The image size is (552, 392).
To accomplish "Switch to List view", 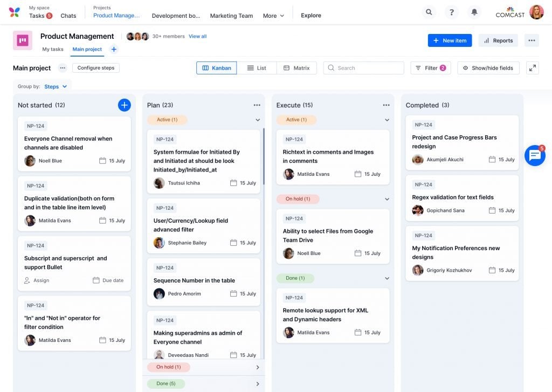I will coord(257,68).
